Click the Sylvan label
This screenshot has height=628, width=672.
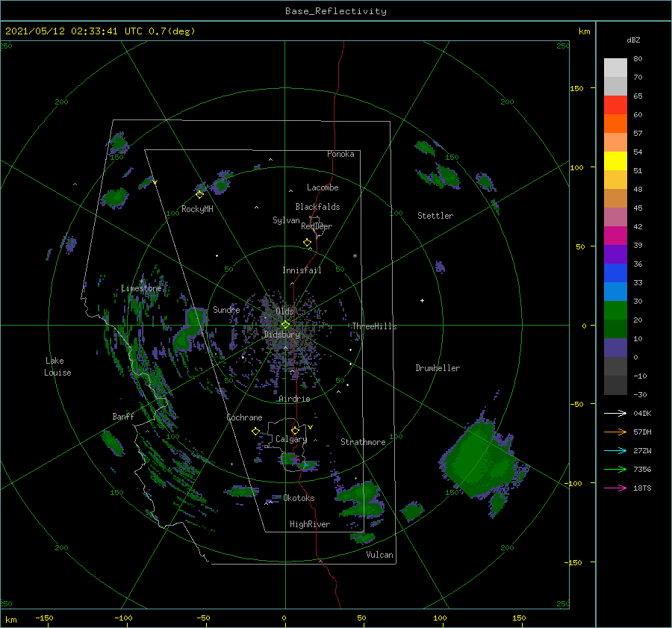coord(286,220)
